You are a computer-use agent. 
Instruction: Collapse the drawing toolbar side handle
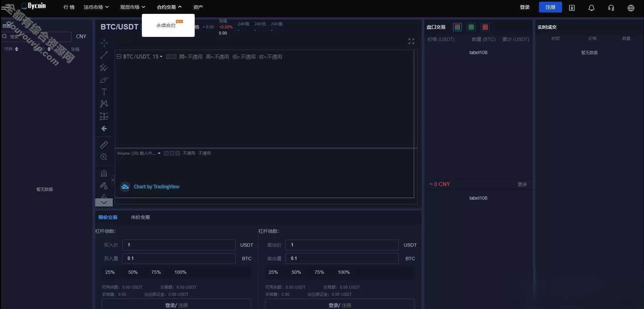[x=113, y=180]
